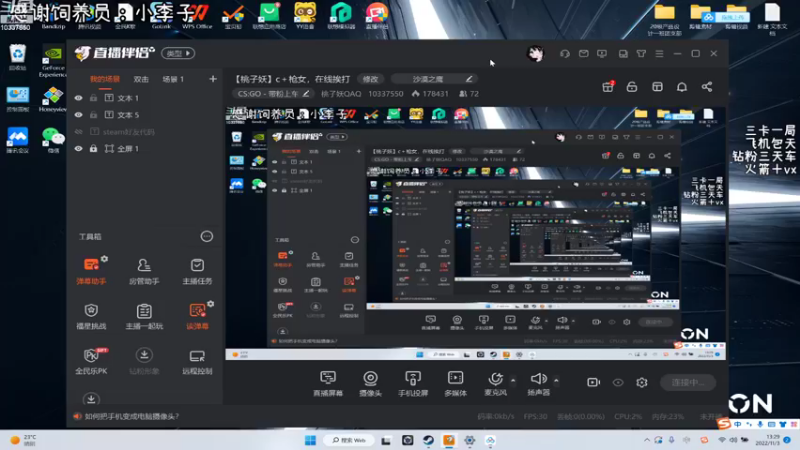This screenshot has width=800, height=450.
Task: Select the 全屏 1 source row
Action: (145, 148)
